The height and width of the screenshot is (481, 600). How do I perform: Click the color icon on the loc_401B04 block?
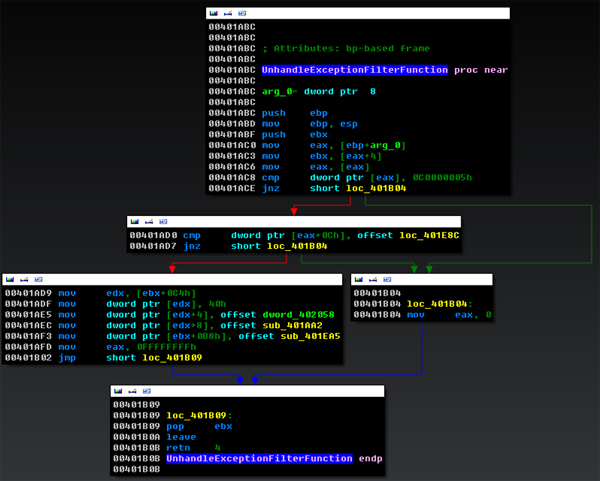(x=359, y=279)
